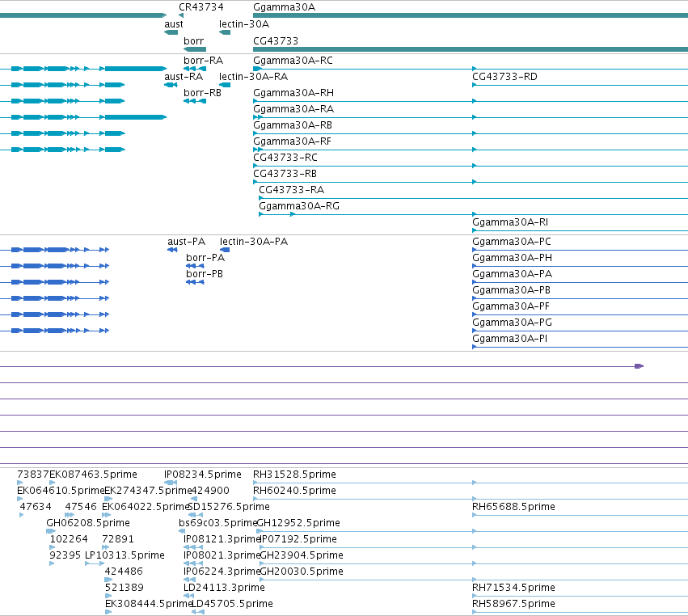Select the CR43734 gene label
This screenshot has height=616, width=688.
click(x=201, y=7)
